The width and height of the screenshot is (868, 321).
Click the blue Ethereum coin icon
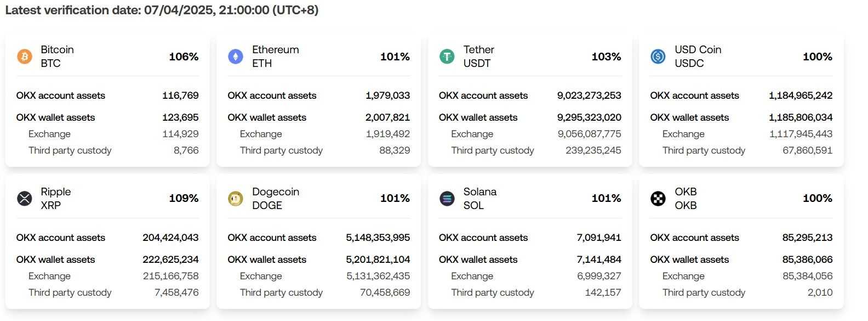pos(236,57)
